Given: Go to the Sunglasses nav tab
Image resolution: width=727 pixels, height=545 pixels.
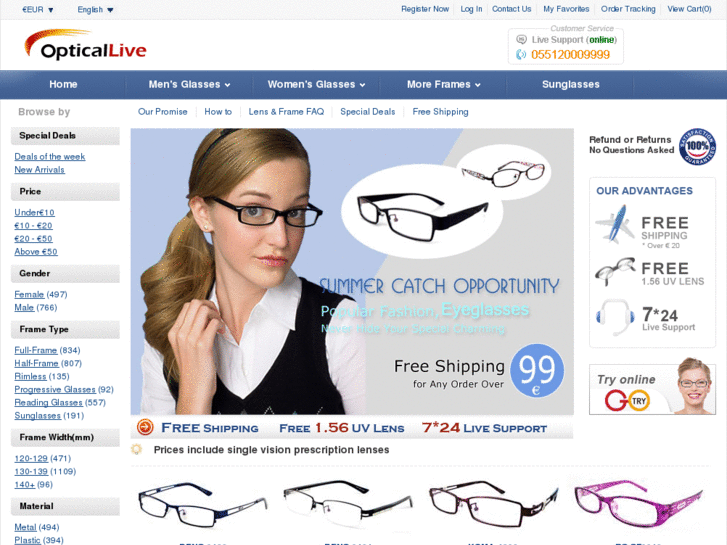Looking at the screenshot, I should point(570,84).
